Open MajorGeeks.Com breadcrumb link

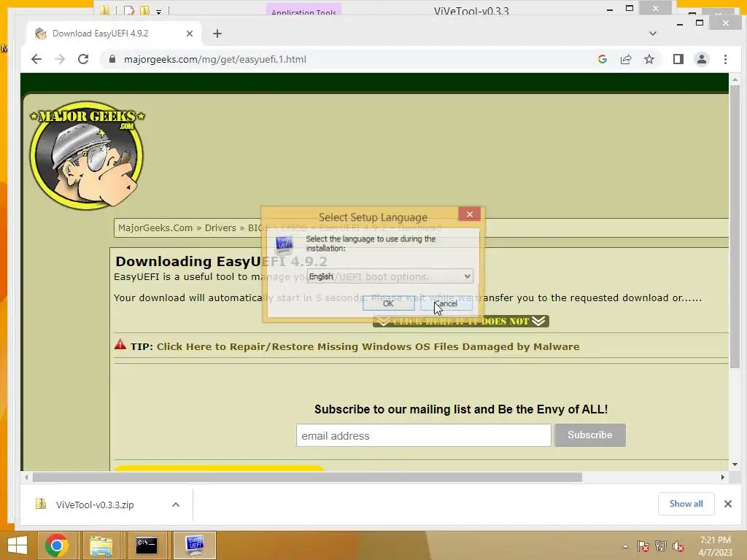coord(155,227)
